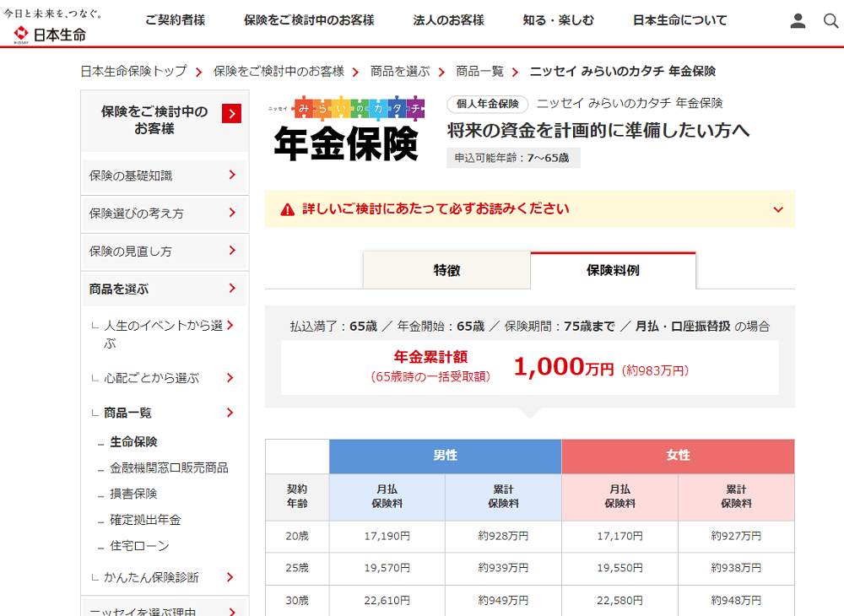Click the 19,550円 premium cell

pyautogui.click(x=620, y=568)
